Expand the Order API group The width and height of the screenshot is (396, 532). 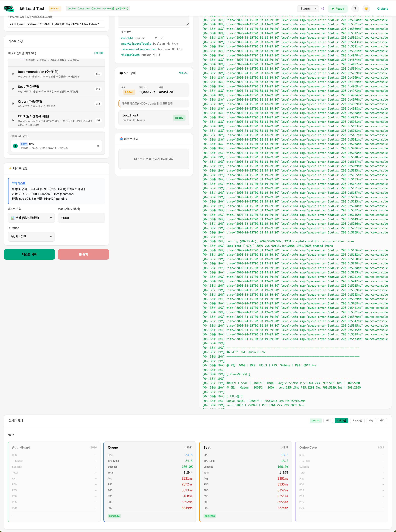13,104
